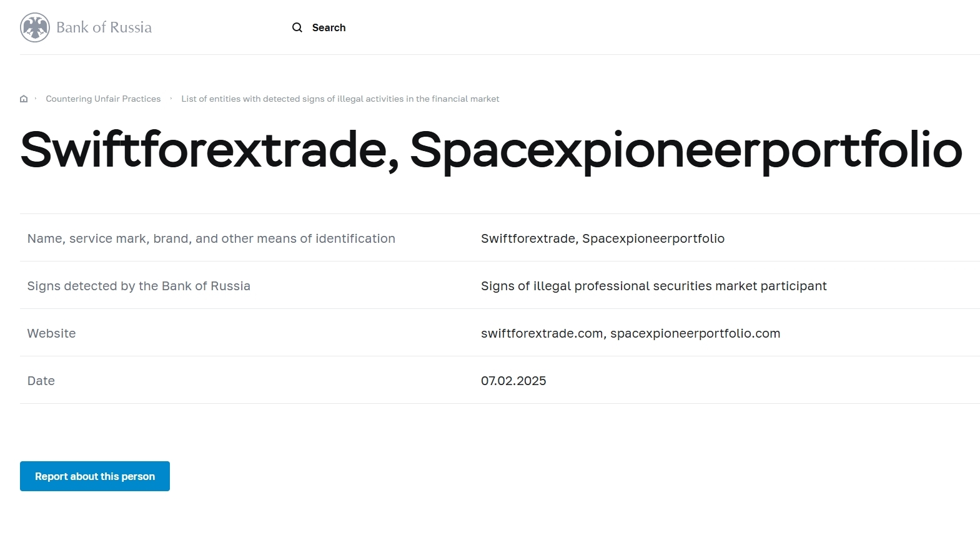
Task: Click the magnifying glass search icon
Action: pyautogui.click(x=297, y=27)
